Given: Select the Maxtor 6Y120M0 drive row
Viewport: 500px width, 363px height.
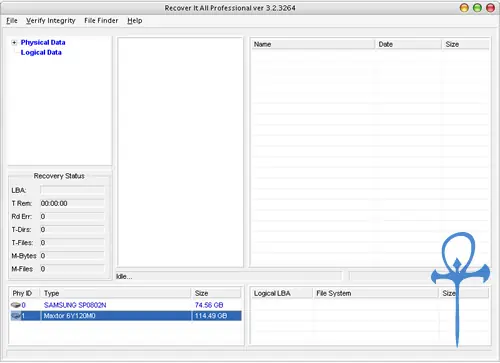Looking at the screenshot, I should point(126,316).
